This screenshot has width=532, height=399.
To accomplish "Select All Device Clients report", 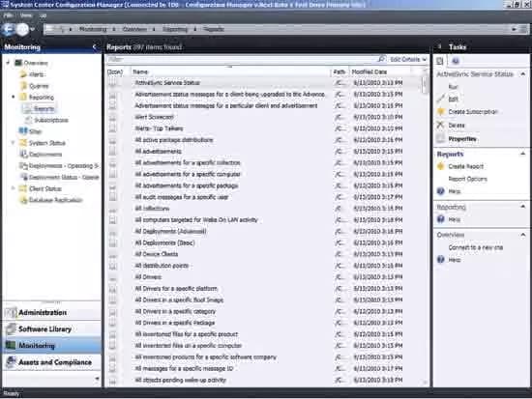I will [156, 254].
